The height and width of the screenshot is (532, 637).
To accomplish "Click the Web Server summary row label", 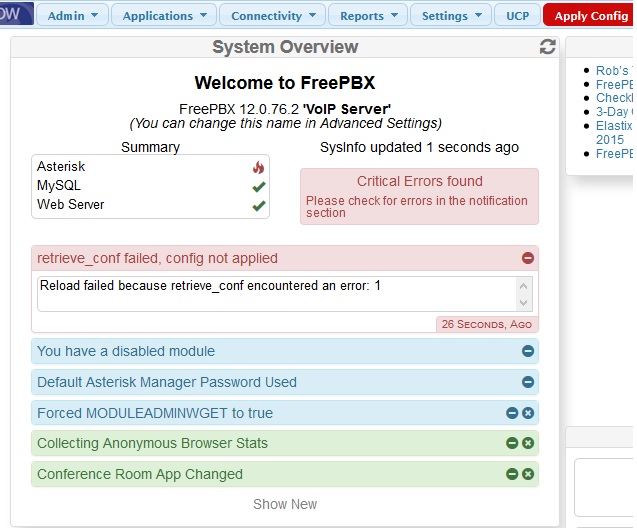I will (x=71, y=204).
